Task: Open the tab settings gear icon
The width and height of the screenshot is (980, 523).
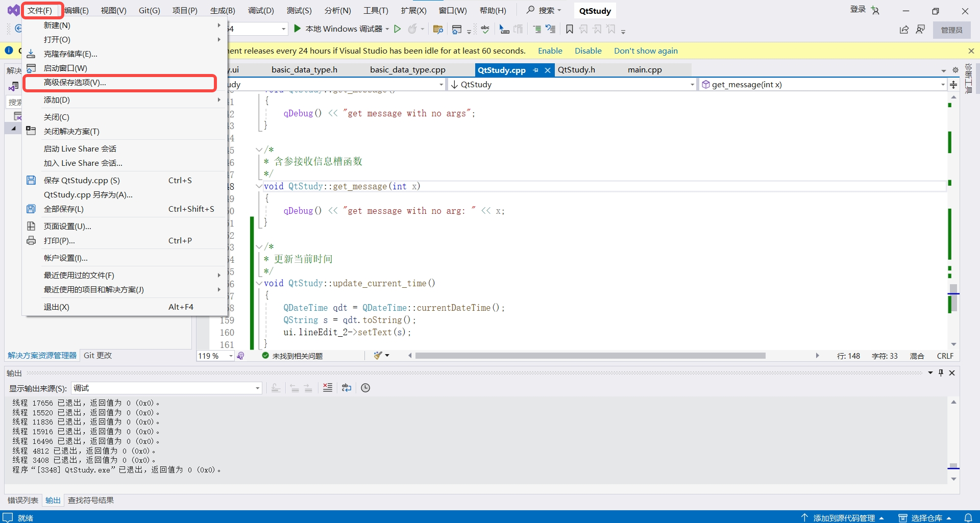Action: 955,70
